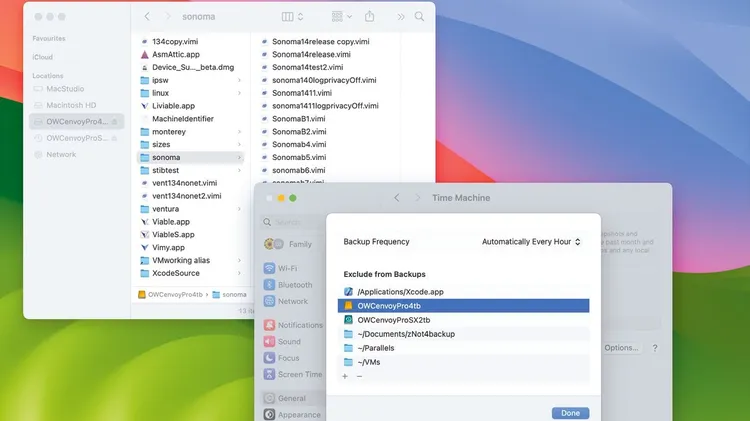Click System Settings search field
Viewport: 750px width, 421px height.
coord(292,222)
